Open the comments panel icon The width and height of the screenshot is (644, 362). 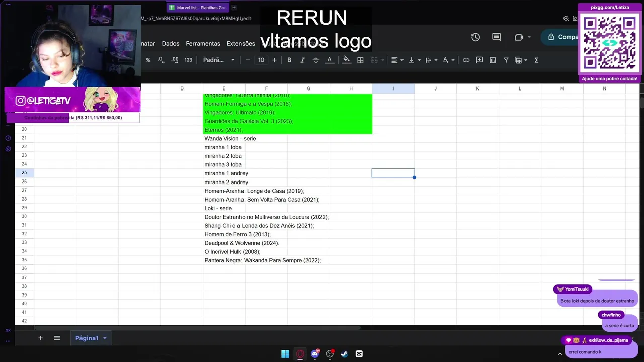497,37
